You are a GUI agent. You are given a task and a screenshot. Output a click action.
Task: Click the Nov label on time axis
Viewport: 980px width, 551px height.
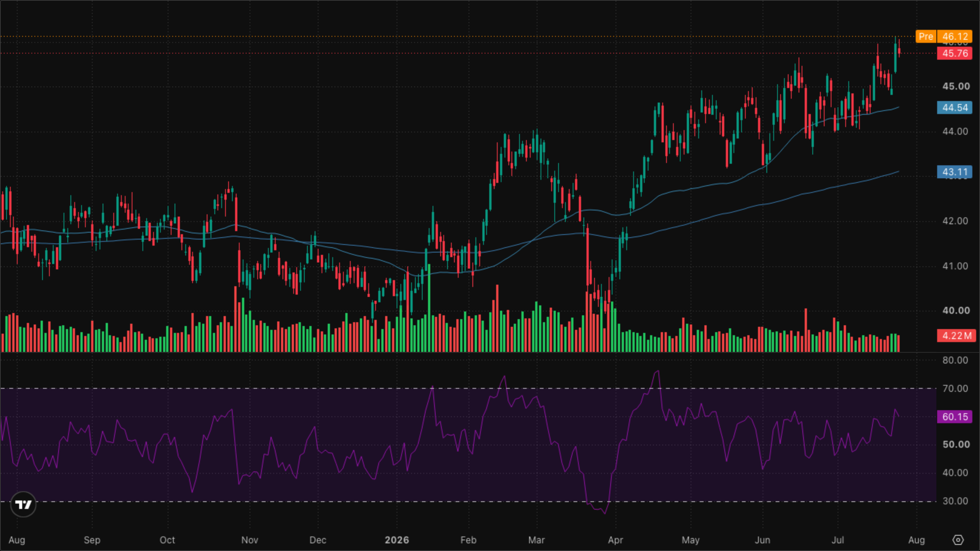pos(250,540)
